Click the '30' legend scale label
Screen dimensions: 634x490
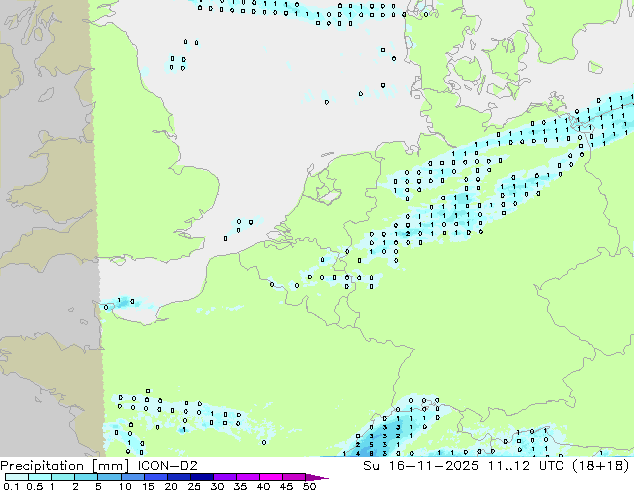(x=217, y=486)
